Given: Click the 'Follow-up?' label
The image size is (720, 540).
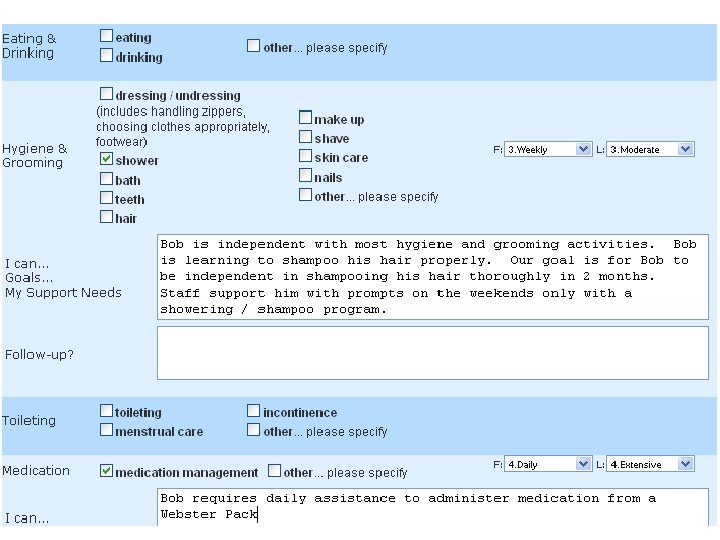Looking at the screenshot, I should 39,354.
